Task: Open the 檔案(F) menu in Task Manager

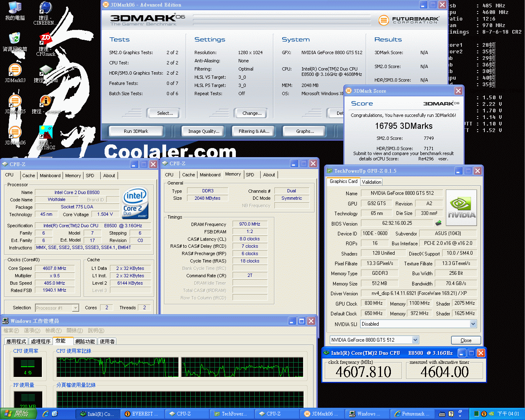Action: tap(11, 331)
